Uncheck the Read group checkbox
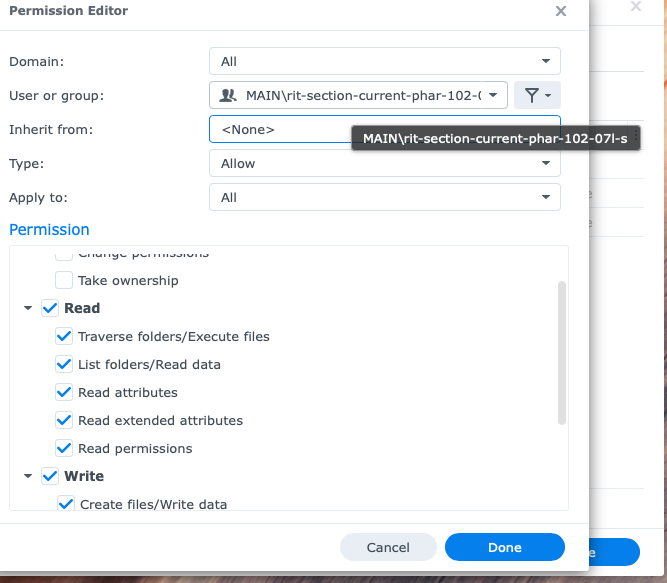The height and width of the screenshot is (583, 667). (50, 309)
